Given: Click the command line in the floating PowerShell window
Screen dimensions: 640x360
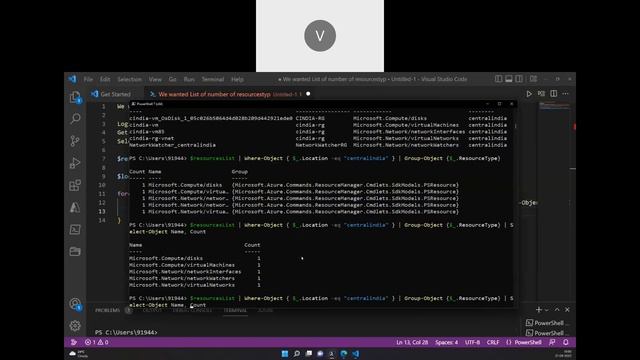Looking at the screenshot, I should pyautogui.click(x=321, y=302).
